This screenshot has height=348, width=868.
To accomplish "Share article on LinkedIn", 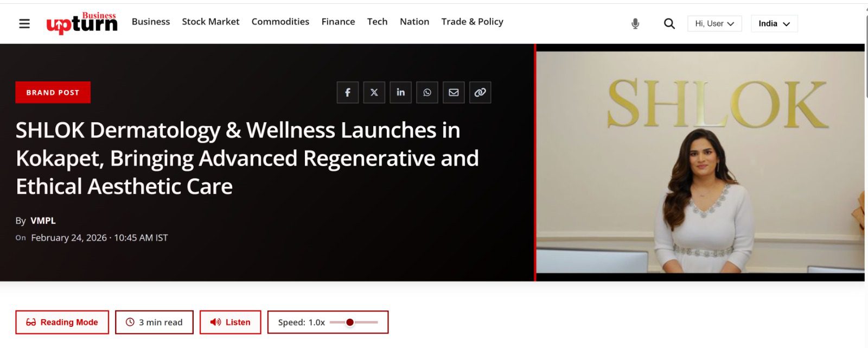I will [x=400, y=92].
